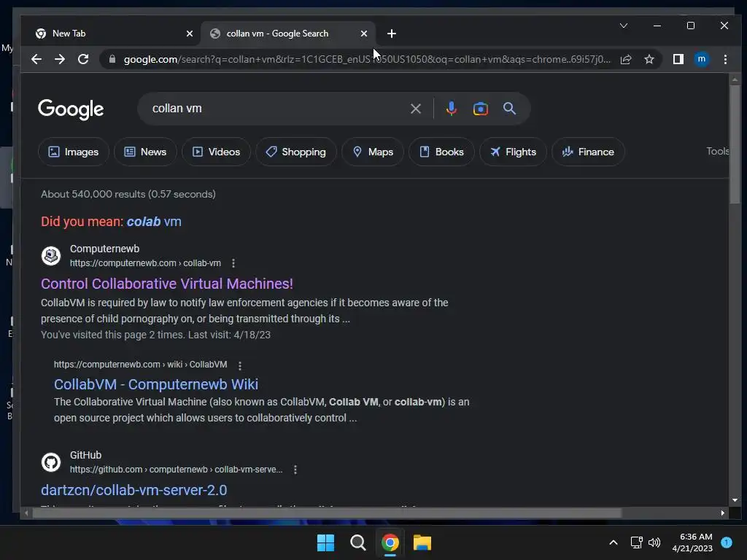Screen dimensions: 747x560
Task: Filter results by Images
Action: coord(74,152)
